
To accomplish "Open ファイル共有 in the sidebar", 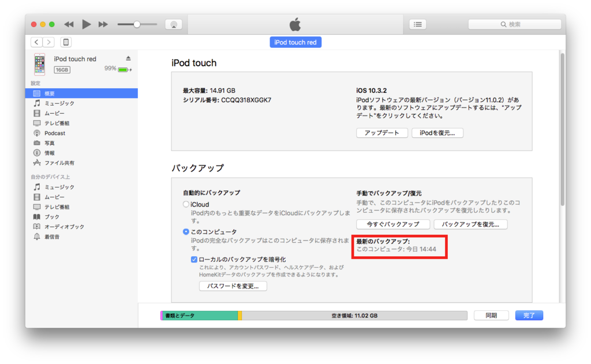I will coord(81,163).
